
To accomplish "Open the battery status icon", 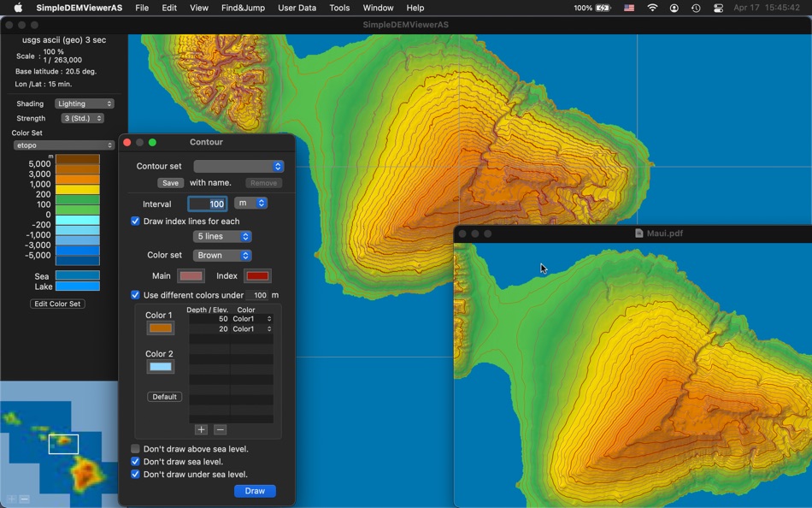I will [x=603, y=8].
